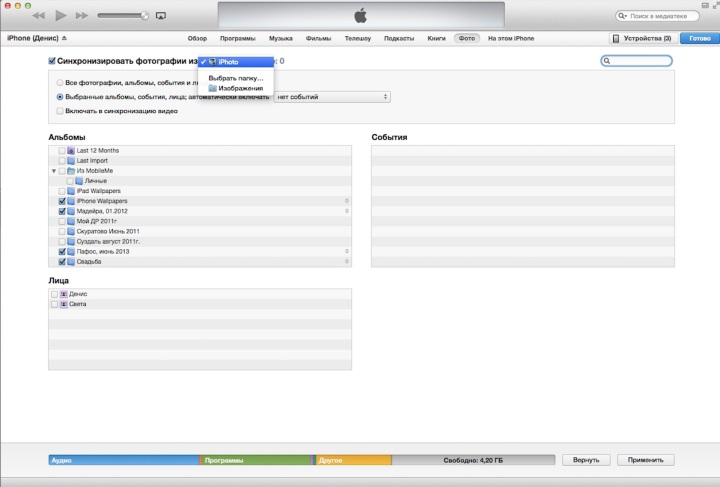Open the Программы tab
The image size is (720, 487).
tap(237, 38)
